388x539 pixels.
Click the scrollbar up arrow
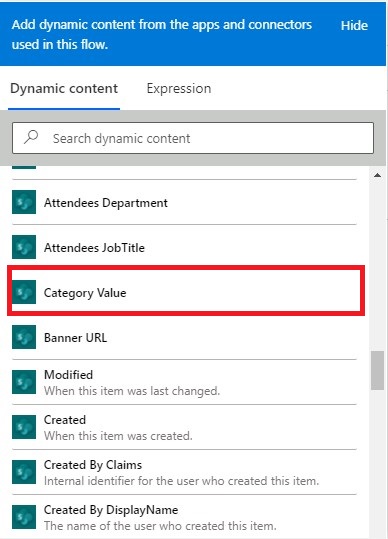click(x=377, y=175)
